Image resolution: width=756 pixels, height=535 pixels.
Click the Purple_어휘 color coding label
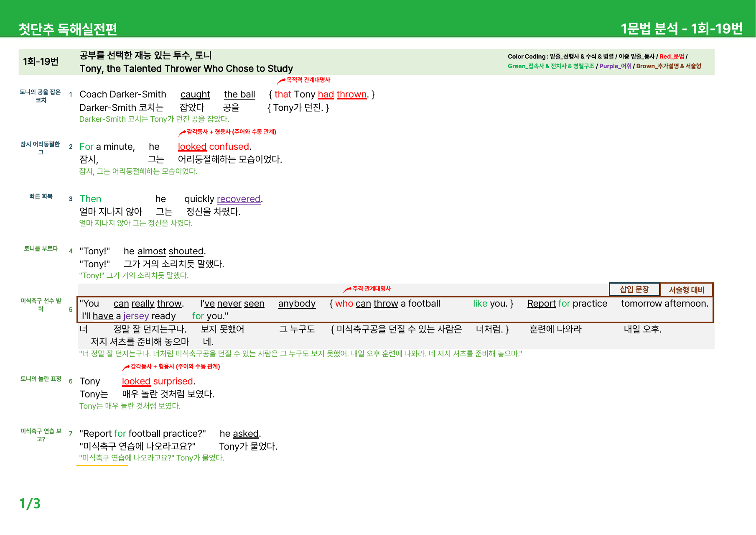pos(615,66)
